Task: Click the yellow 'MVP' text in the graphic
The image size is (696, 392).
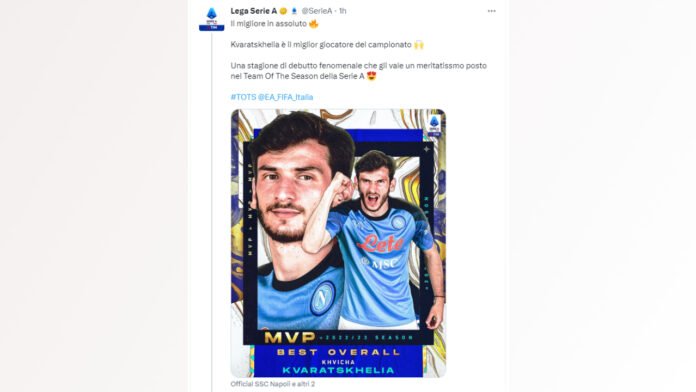Action: coord(289,337)
